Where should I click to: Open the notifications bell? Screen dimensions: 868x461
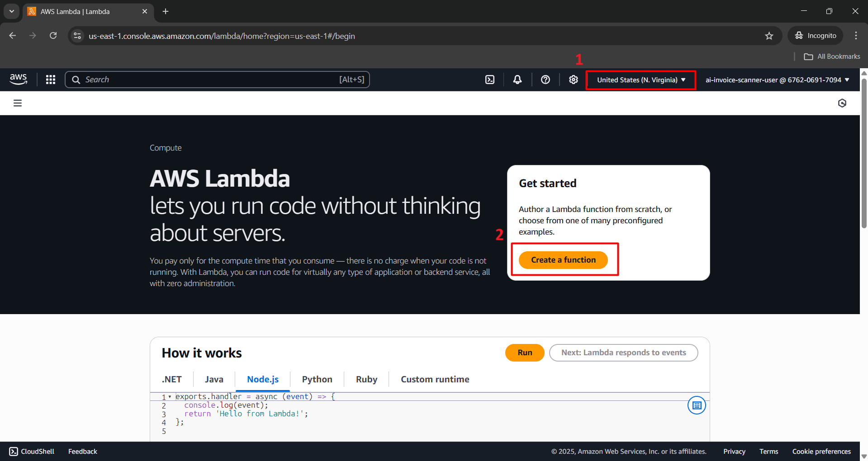517,79
